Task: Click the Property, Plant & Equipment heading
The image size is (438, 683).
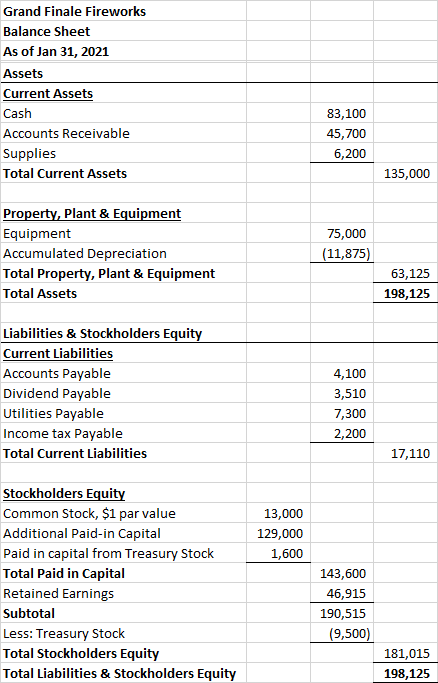Action: (92, 213)
